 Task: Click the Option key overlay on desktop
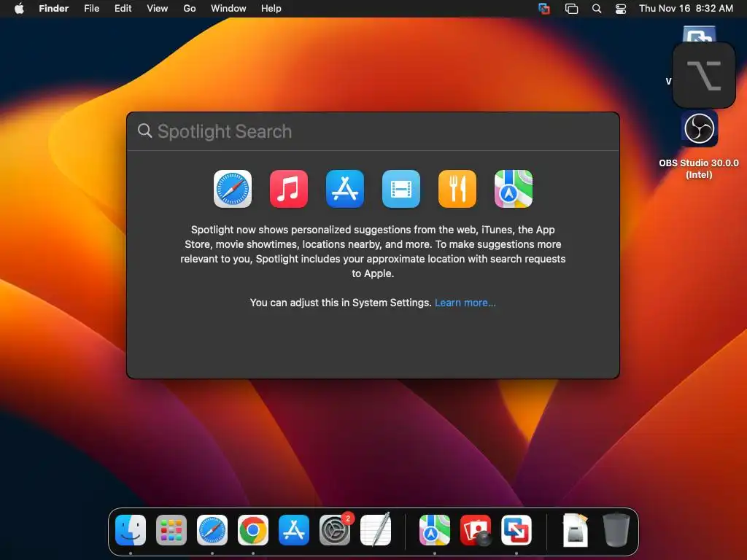(704, 75)
